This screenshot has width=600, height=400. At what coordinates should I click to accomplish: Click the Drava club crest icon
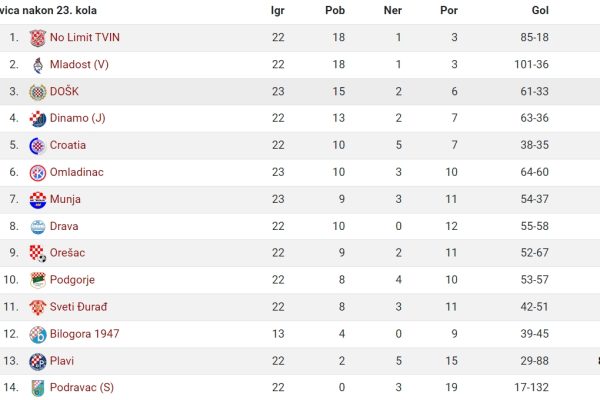coord(38,227)
